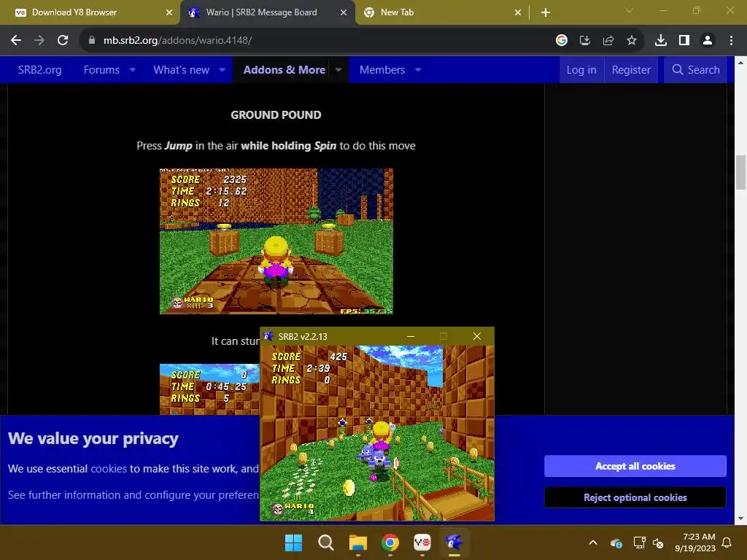Viewport: 747px width, 560px height.
Task: Open the Addons & More nav item
Action: click(285, 70)
